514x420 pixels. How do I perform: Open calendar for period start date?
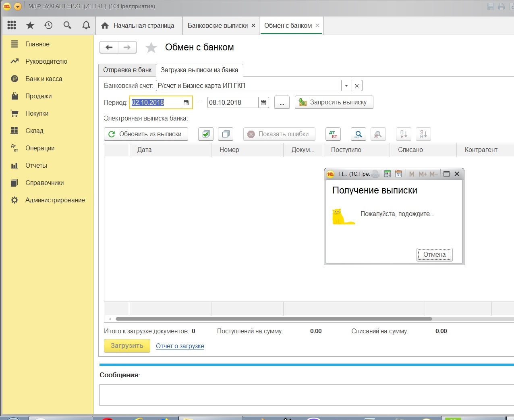[186, 103]
